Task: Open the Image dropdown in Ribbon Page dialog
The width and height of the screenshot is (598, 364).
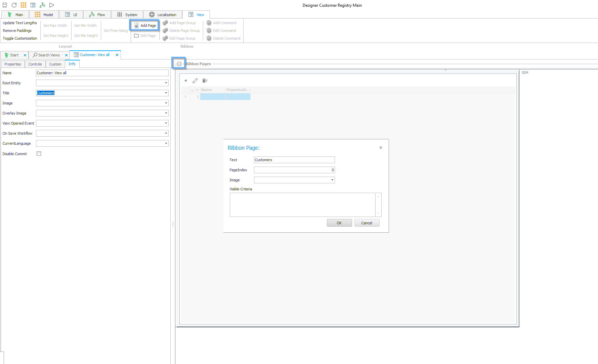Action: [x=332, y=180]
